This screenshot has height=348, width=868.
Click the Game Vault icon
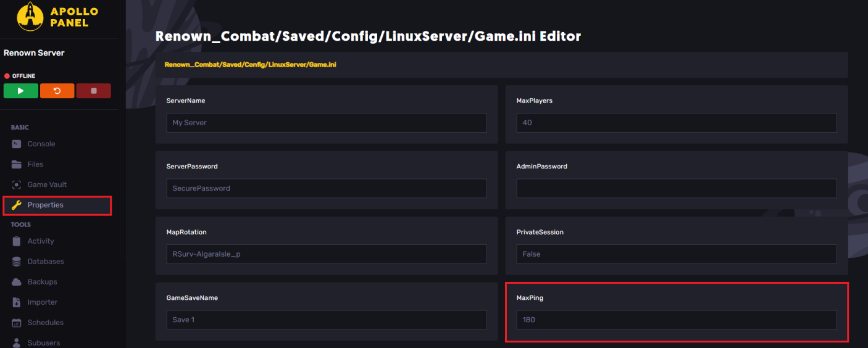click(17, 184)
